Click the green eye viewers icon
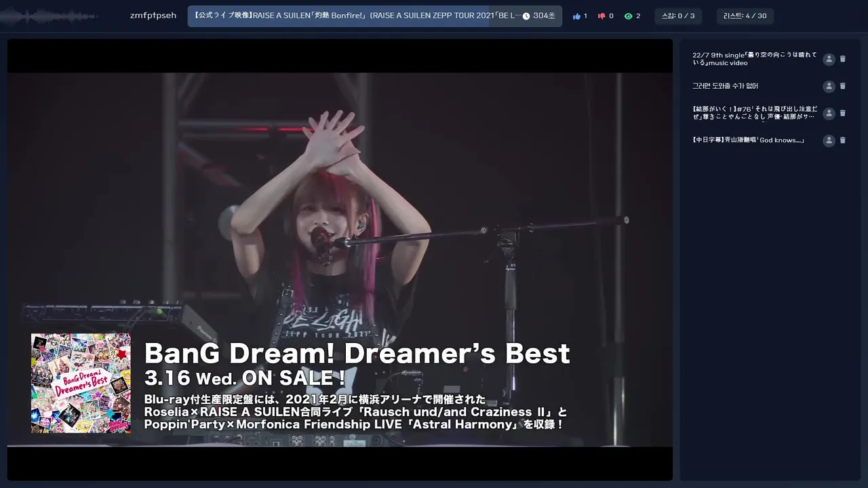 pyautogui.click(x=628, y=16)
